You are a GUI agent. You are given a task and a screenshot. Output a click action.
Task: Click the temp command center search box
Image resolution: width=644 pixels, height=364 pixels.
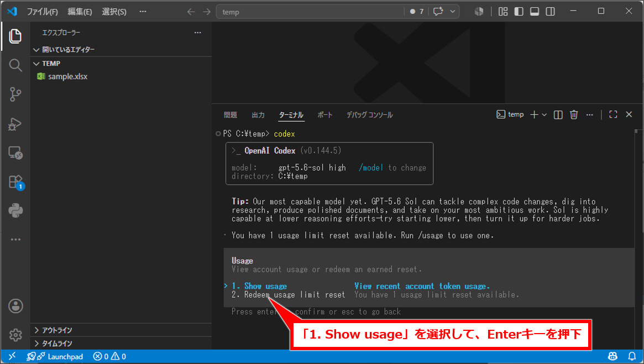pos(310,12)
